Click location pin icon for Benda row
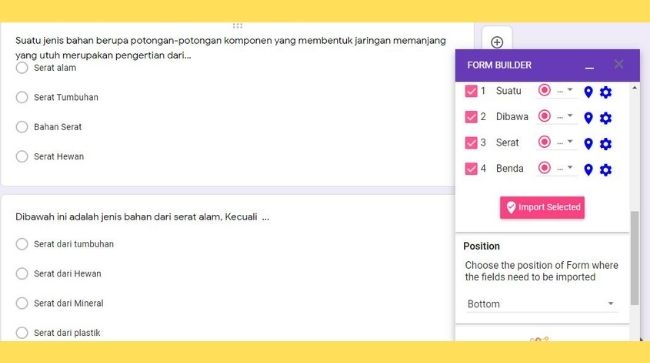 [588, 169]
